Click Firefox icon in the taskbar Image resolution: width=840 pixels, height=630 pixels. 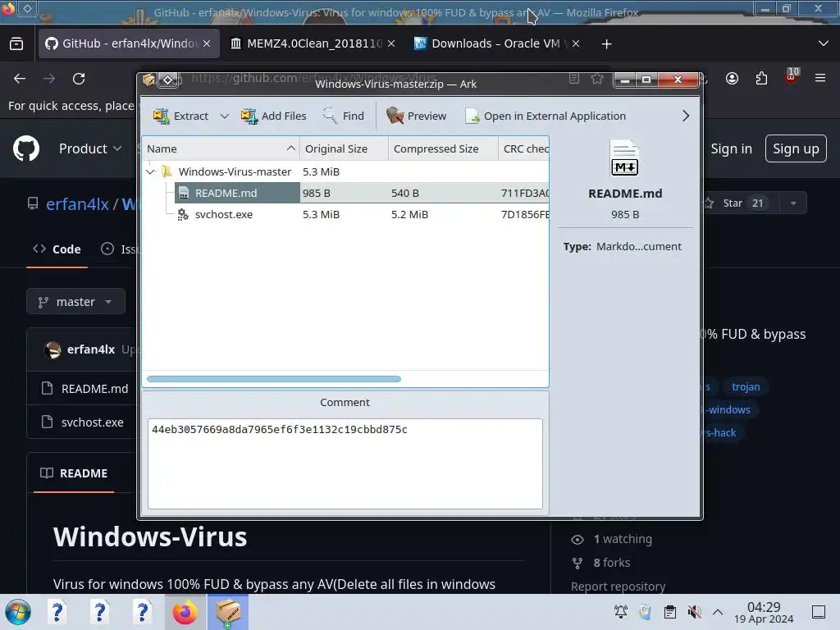pos(185,612)
